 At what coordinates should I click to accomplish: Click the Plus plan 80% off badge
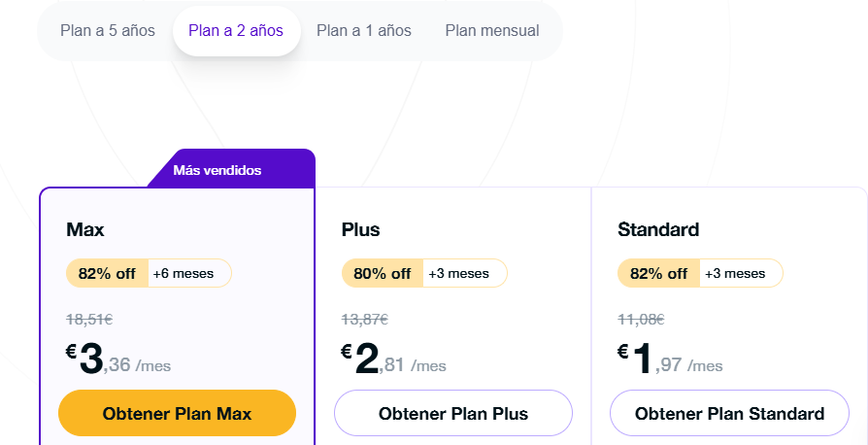tap(383, 273)
